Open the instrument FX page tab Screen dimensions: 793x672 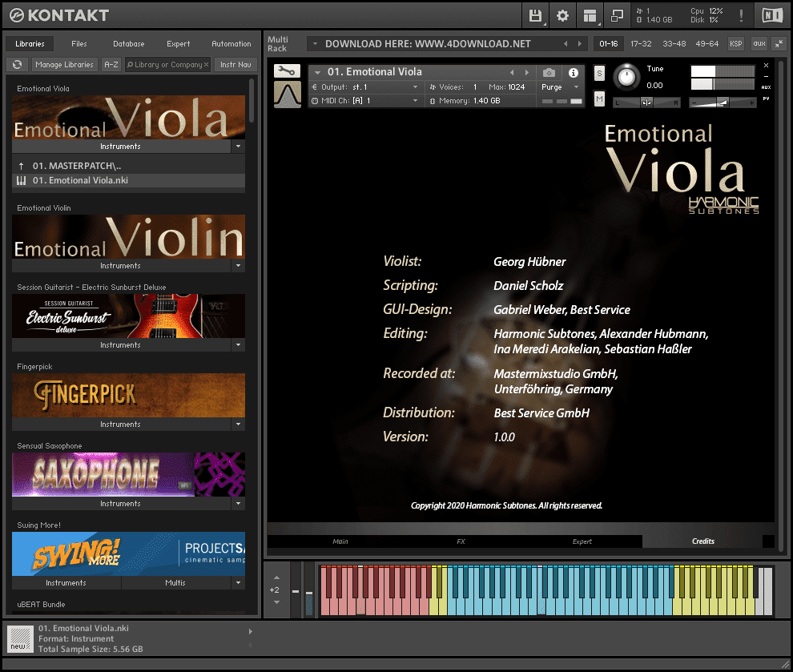pyautogui.click(x=461, y=541)
